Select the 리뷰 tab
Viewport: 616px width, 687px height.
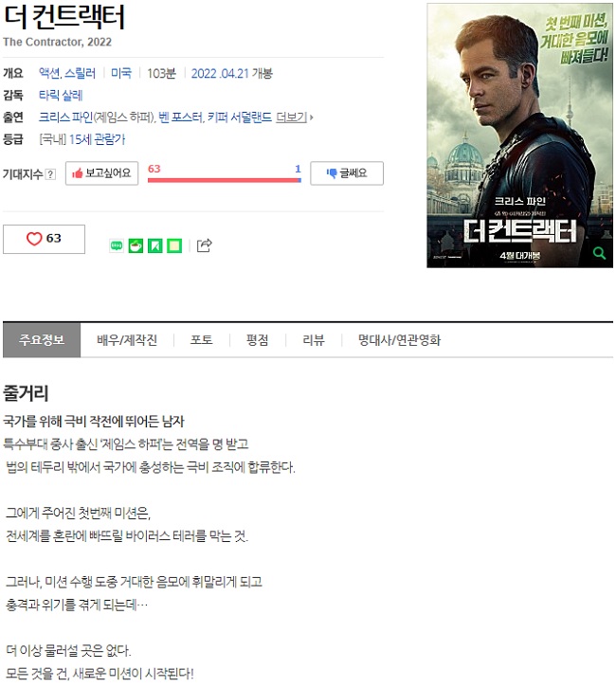(314, 340)
